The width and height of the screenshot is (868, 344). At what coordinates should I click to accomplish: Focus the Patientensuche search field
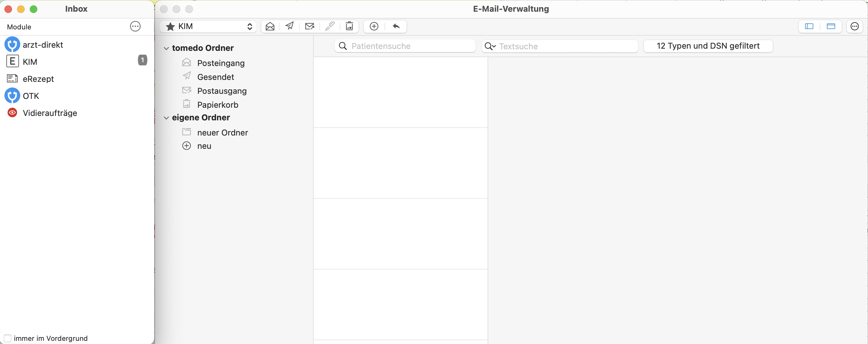pyautogui.click(x=405, y=46)
